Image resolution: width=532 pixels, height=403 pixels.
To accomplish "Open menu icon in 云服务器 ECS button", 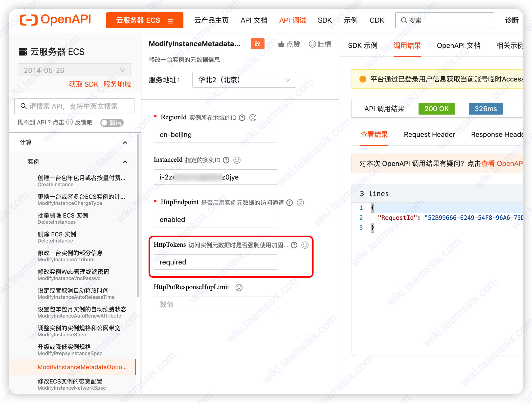I will pyautogui.click(x=170, y=21).
